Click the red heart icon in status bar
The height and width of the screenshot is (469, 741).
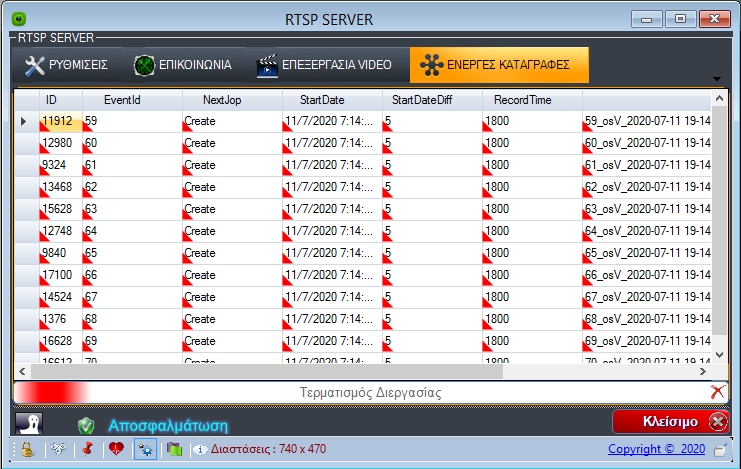[115, 450]
